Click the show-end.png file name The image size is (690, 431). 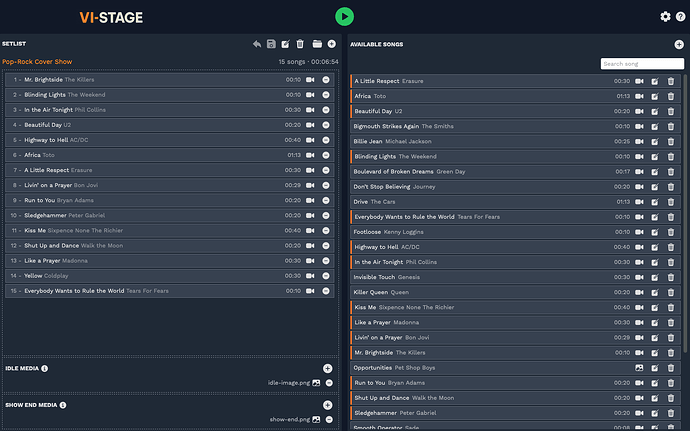click(290, 420)
